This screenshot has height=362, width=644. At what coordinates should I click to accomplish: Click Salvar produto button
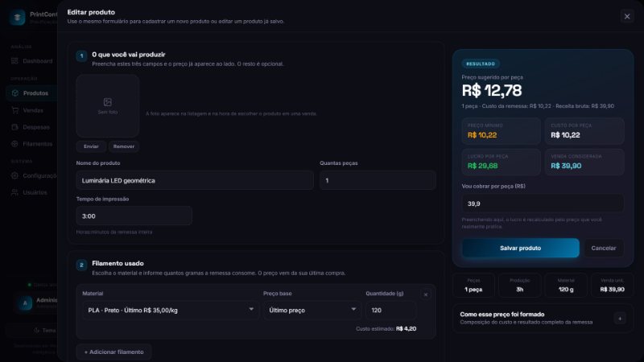tap(520, 248)
